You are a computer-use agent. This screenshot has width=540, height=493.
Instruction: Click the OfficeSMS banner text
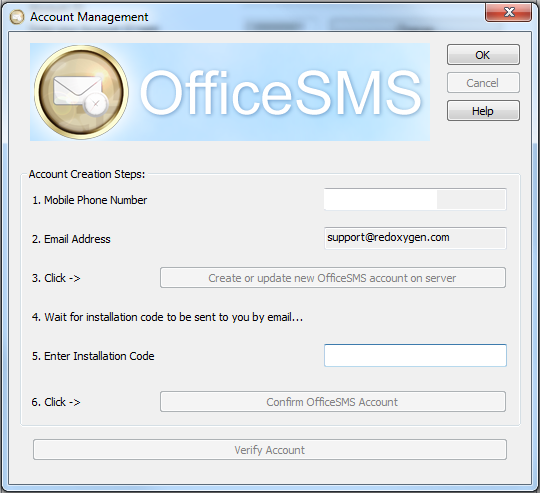pyautogui.click(x=280, y=92)
